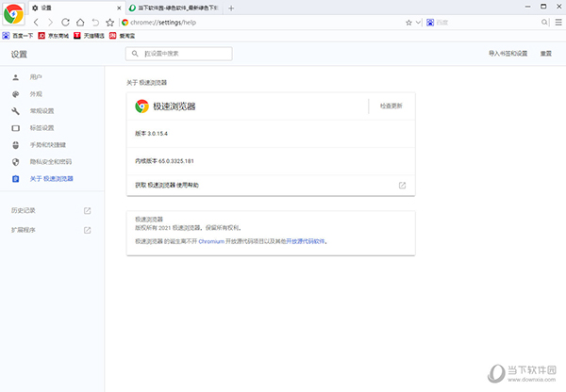This screenshot has width=566, height=392.
Task: Maximize the browser window
Action: (543, 7)
